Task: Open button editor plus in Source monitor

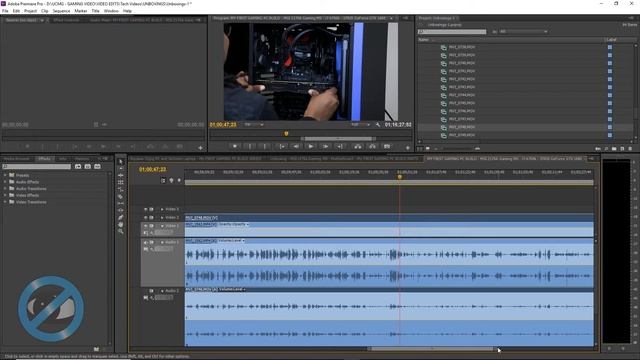Action: pyautogui.click(x=200, y=148)
